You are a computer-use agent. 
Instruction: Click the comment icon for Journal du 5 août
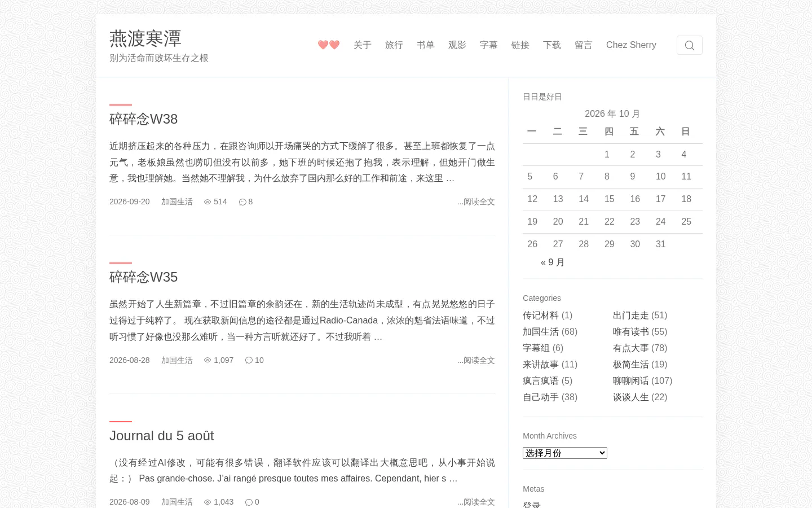249,502
